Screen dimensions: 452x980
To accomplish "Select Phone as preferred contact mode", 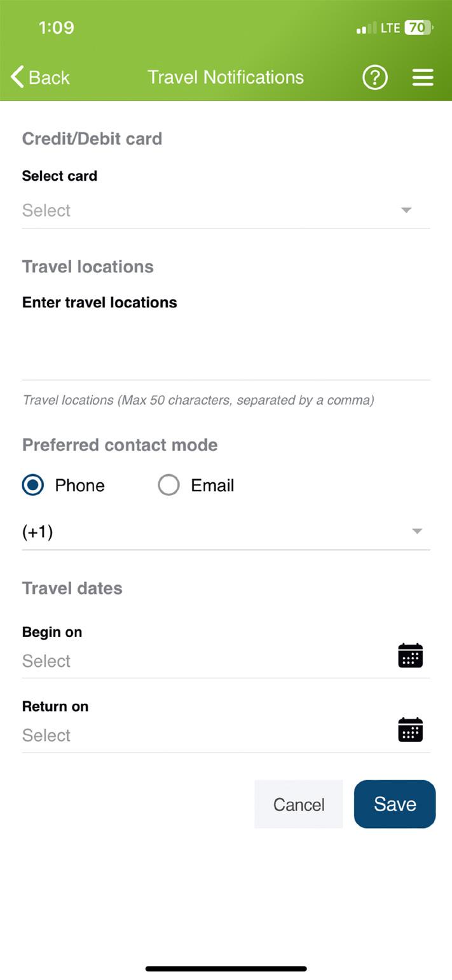I will tap(33, 485).
